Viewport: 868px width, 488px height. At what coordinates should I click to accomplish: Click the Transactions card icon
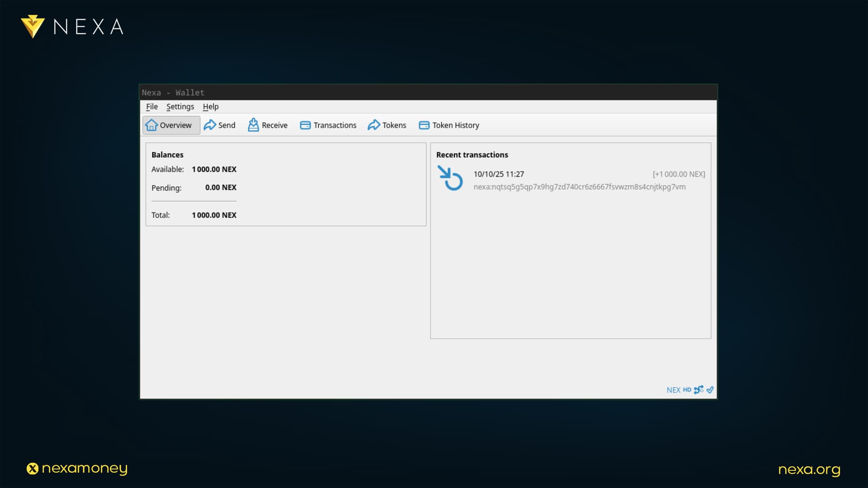pyautogui.click(x=305, y=125)
